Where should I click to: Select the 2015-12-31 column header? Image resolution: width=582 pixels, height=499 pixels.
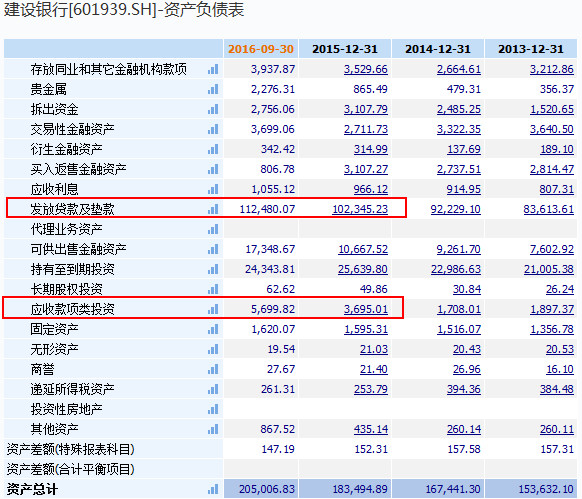345,49
